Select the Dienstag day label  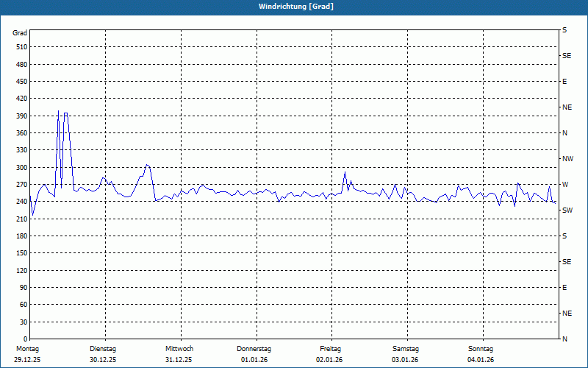[103, 348]
